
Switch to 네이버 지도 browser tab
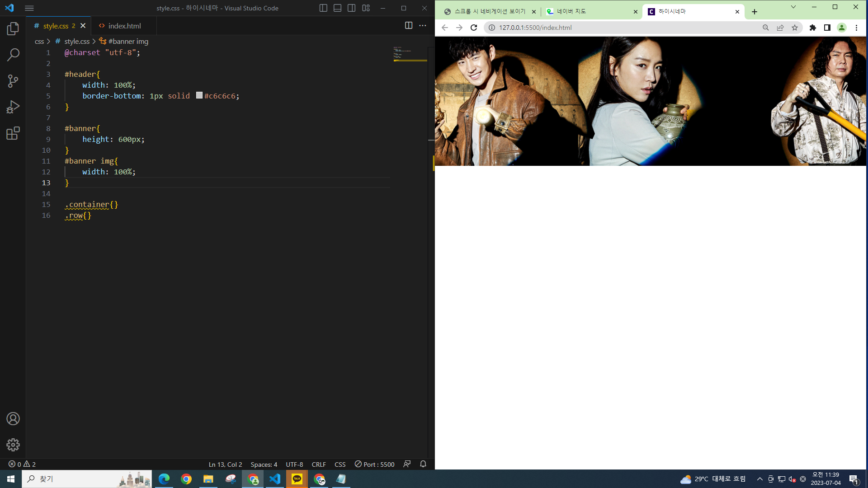coord(588,12)
